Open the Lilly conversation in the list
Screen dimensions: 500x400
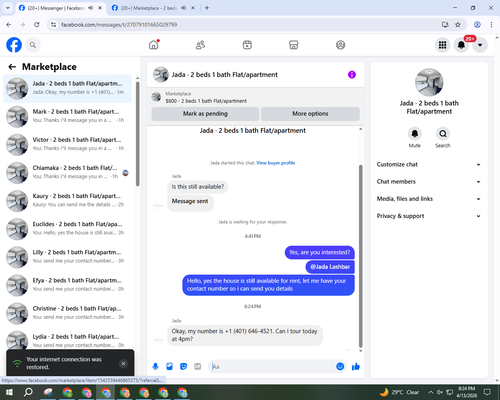[67, 257]
